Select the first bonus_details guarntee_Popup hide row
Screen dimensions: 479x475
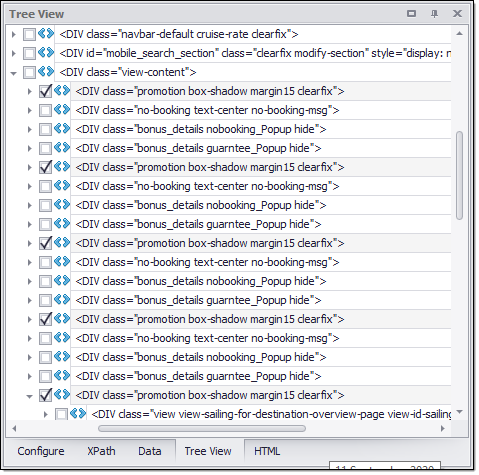pos(261,148)
